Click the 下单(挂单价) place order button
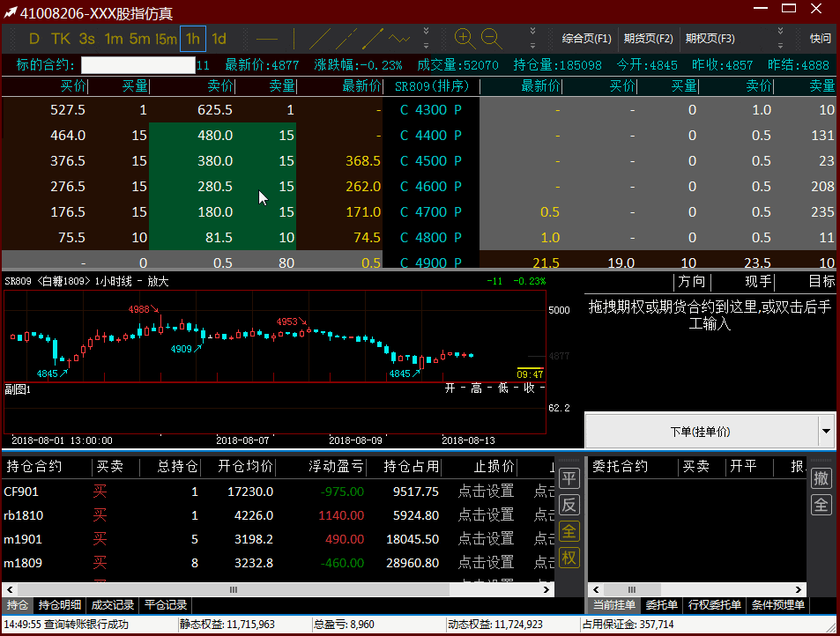The image size is (840, 636). tap(700, 431)
